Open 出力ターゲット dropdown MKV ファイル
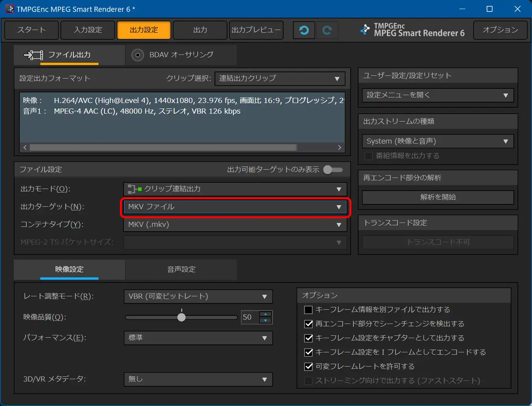This screenshot has width=532, height=406. point(235,207)
